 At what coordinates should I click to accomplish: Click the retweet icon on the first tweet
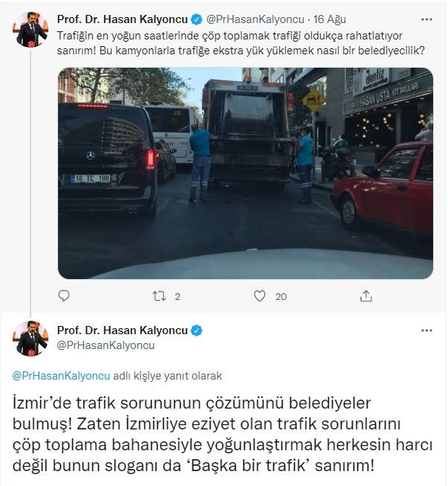pyautogui.click(x=159, y=296)
